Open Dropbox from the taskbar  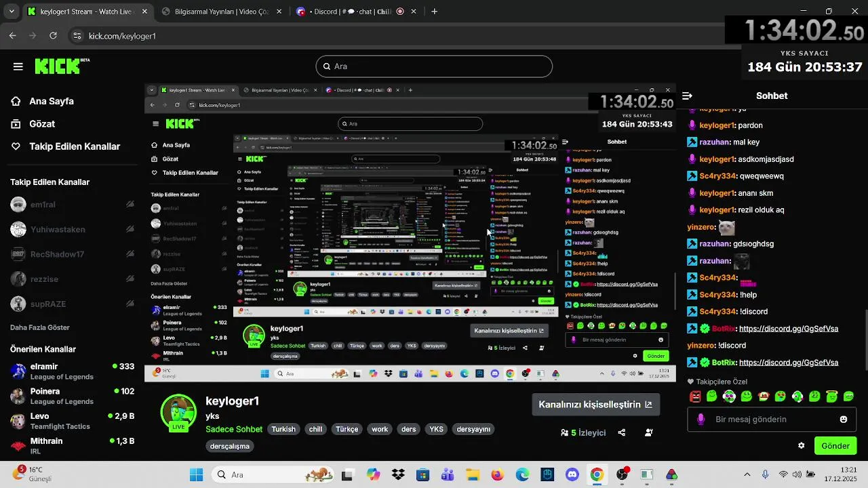tap(398, 474)
